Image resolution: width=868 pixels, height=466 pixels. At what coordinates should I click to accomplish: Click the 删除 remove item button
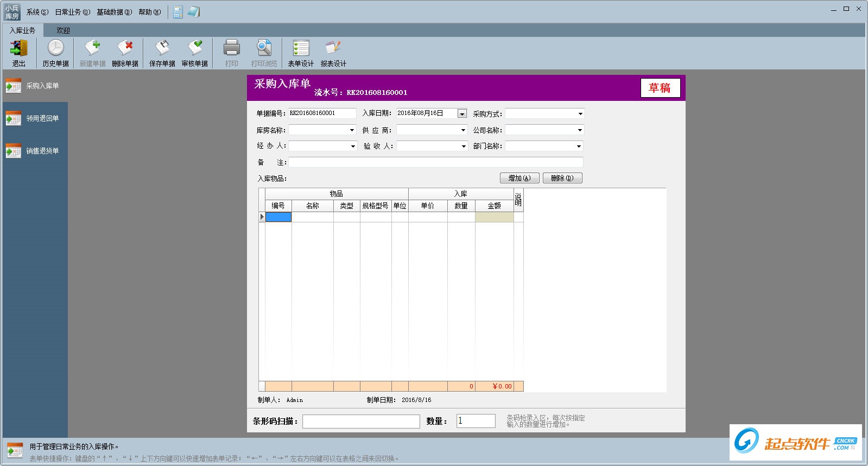(x=562, y=178)
